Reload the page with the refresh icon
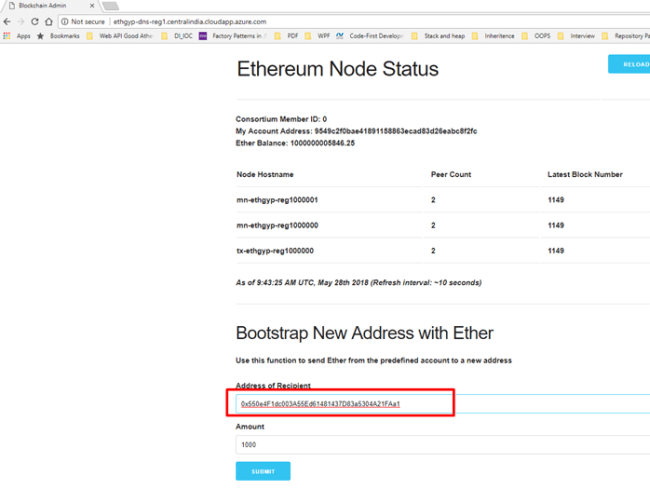 (x=34, y=20)
